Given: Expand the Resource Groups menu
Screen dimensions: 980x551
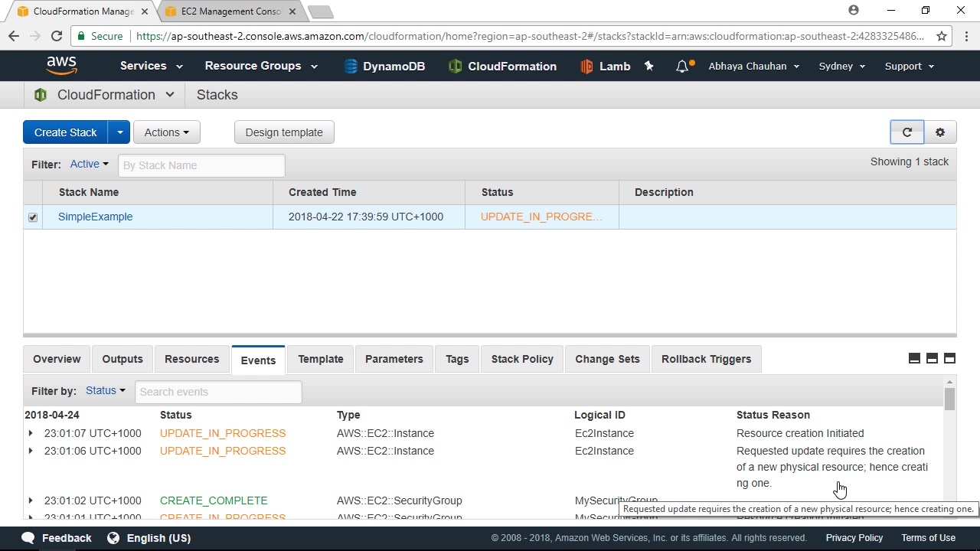Looking at the screenshot, I should 261,66.
